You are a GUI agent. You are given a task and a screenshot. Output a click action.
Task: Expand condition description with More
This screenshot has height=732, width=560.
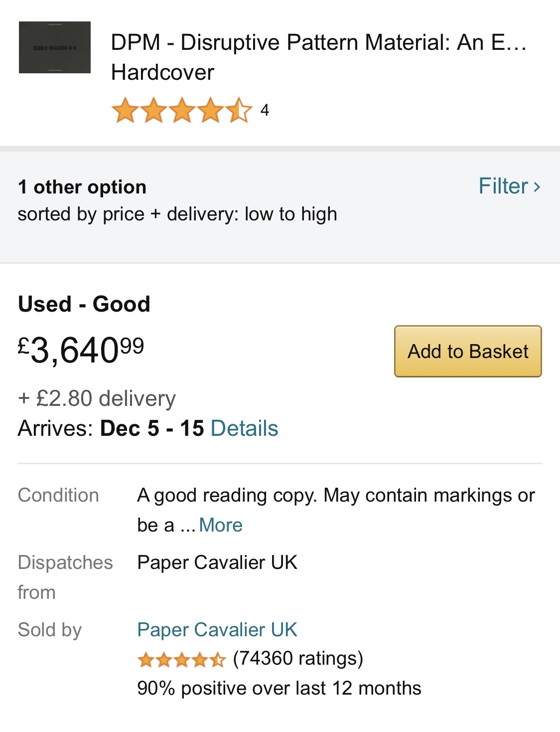tap(221, 525)
